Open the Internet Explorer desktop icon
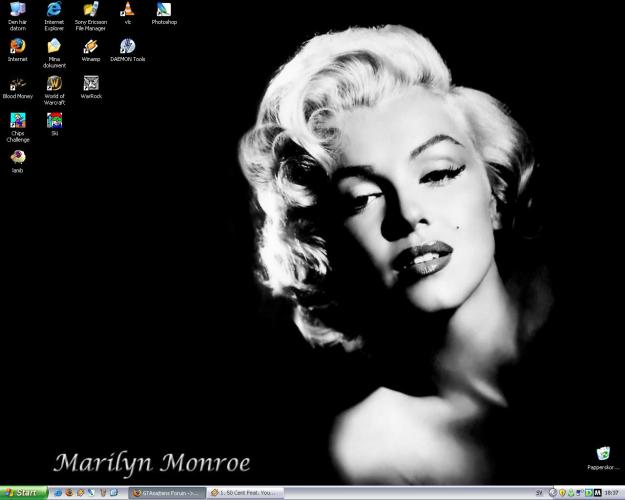This screenshot has width=625, height=500. (54, 11)
